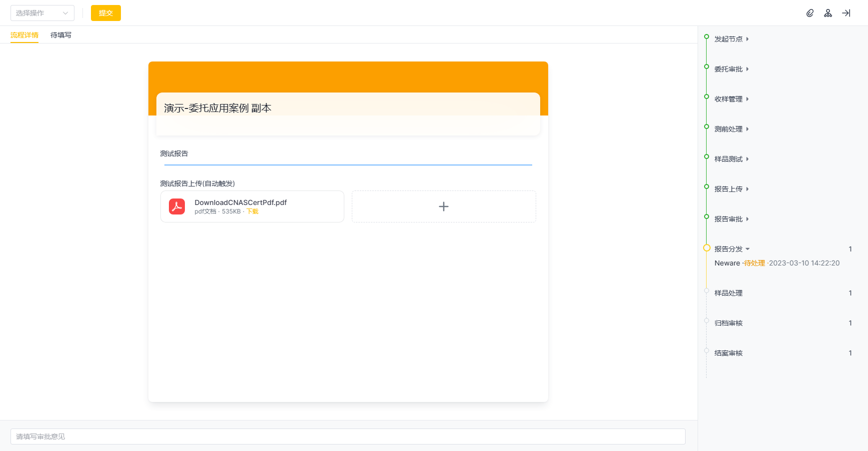Click the yellow 报告分发 timeline node
This screenshot has height=451, width=868.
(707, 248)
